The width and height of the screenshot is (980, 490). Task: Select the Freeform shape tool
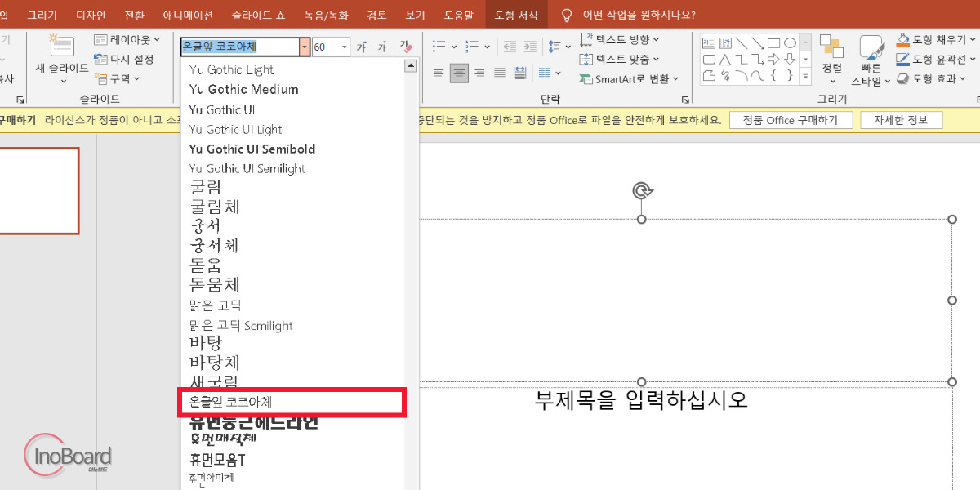(709, 76)
